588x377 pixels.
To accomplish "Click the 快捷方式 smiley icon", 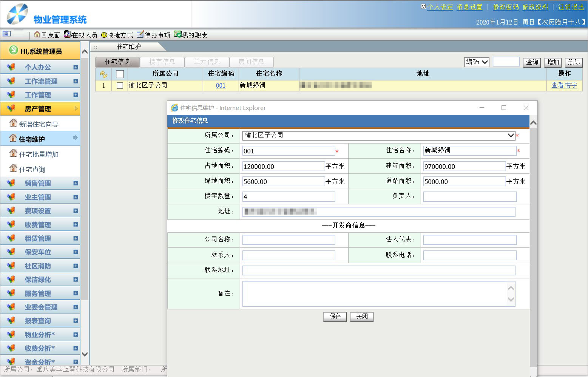I will click(x=104, y=35).
